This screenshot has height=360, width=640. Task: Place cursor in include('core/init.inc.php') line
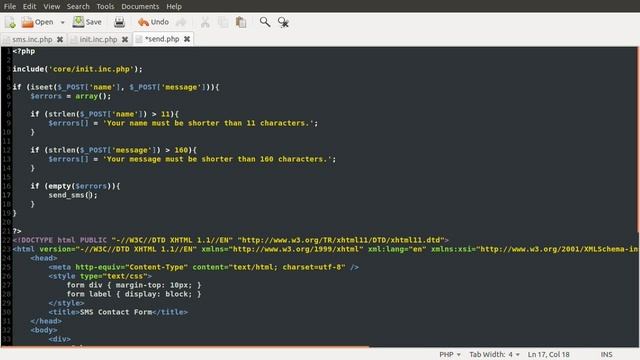tap(78, 69)
